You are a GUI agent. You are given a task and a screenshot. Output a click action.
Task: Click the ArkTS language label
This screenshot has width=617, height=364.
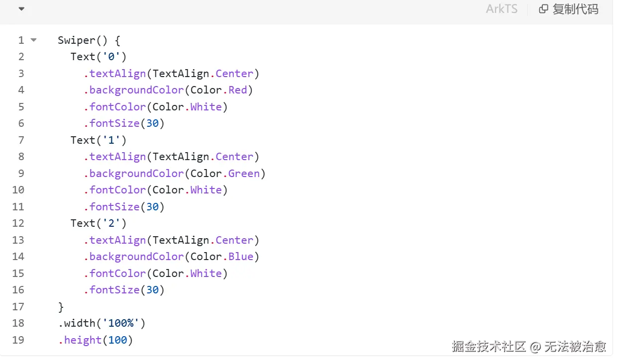click(x=502, y=9)
